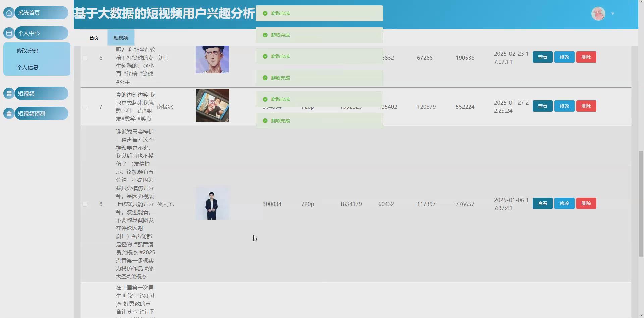The image size is (644, 318).
Task: Click the value 117397 in row 8
Action: (426, 204)
